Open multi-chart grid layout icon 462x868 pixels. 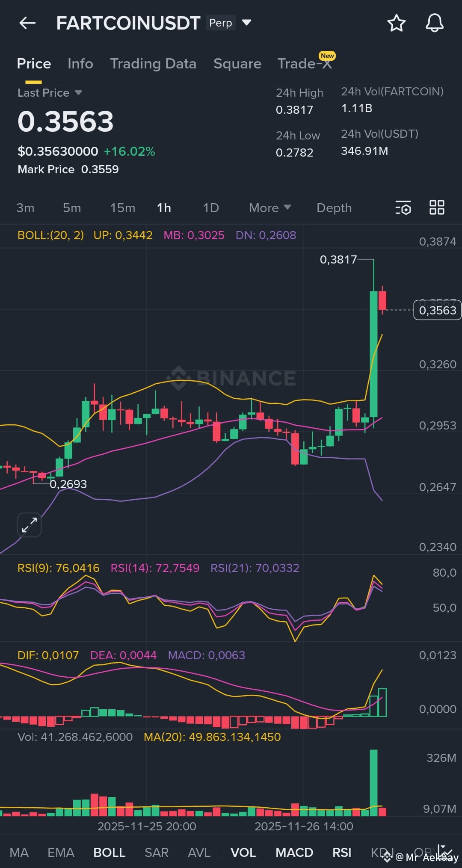437,207
